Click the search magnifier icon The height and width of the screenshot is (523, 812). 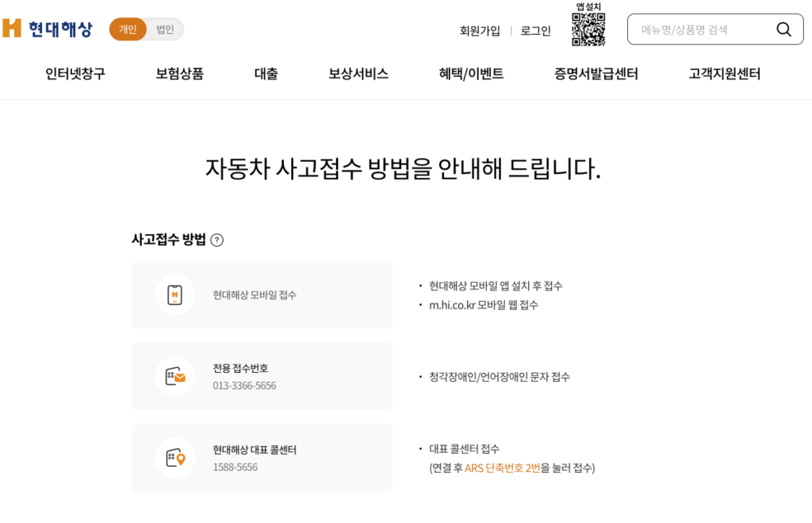(x=783, y=29)
